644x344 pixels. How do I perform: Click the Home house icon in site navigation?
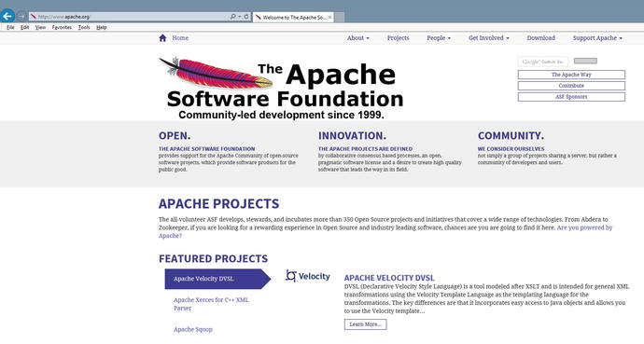pyautogui.click(x=162, y=38)
